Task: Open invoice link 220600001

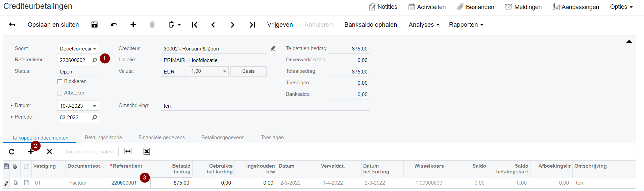Action: point(124,183)
